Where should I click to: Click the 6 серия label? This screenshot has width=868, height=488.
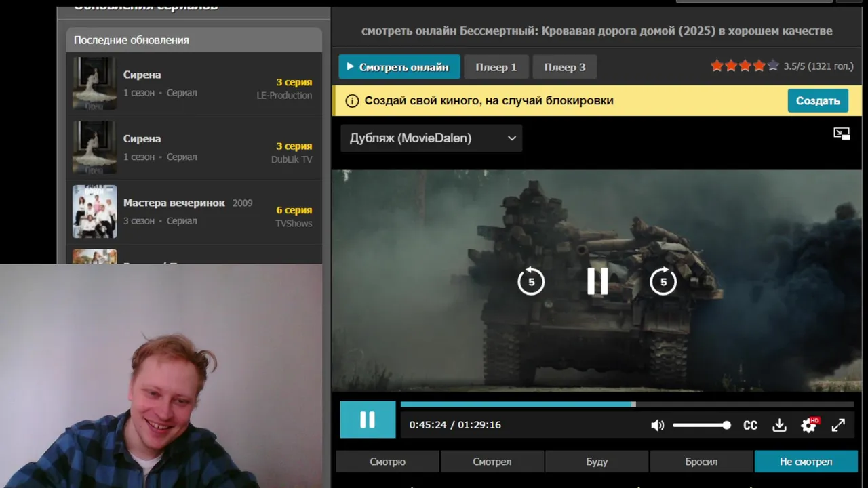tap(294, 210)
